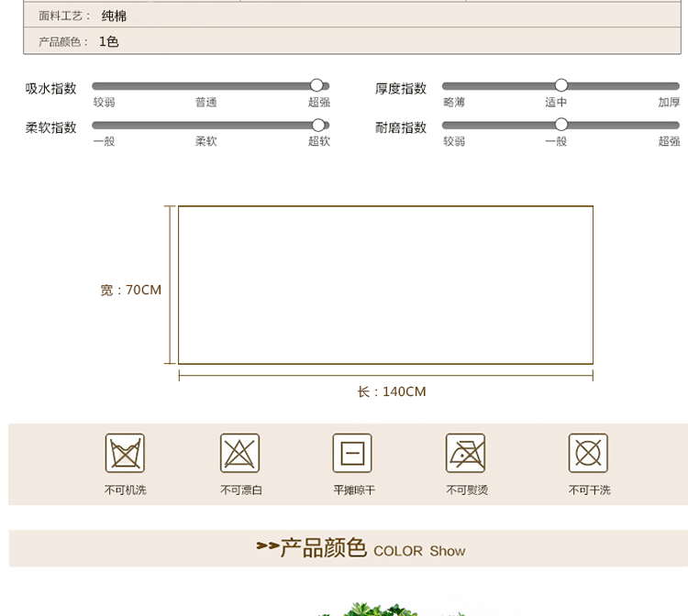688x616 pixels.
Task: Click the 柔软指数 slider handle
Action: pos(318,125)
